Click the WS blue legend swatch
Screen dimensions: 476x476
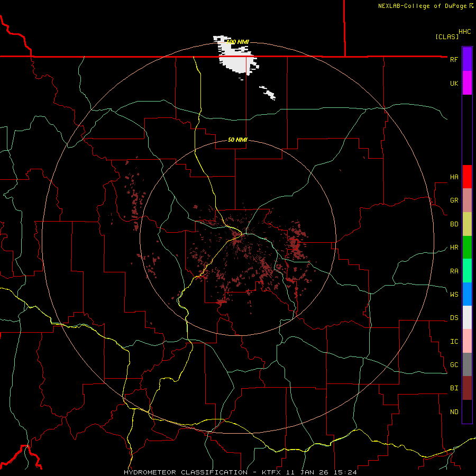(467, 294)
